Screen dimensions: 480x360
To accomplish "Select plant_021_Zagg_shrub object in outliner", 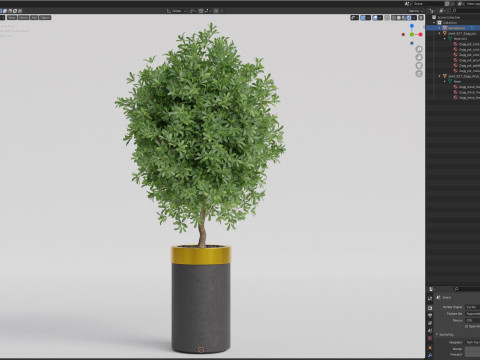I will [463, 76].
